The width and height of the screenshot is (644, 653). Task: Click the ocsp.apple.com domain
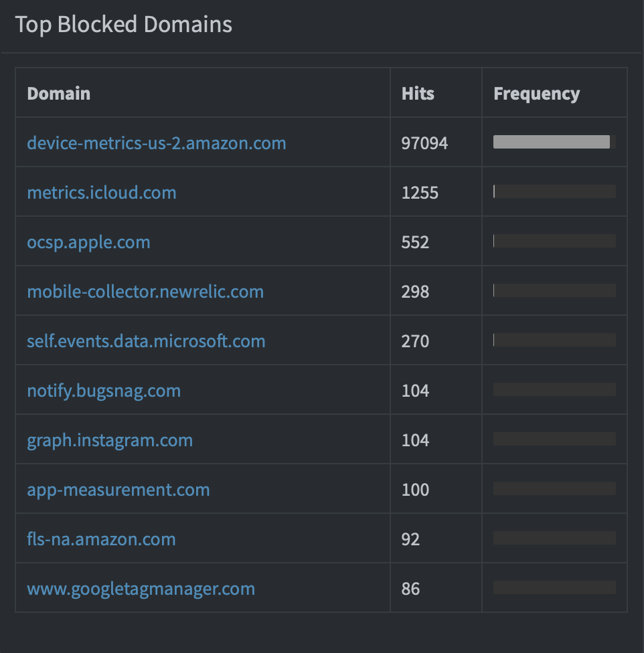89,242
